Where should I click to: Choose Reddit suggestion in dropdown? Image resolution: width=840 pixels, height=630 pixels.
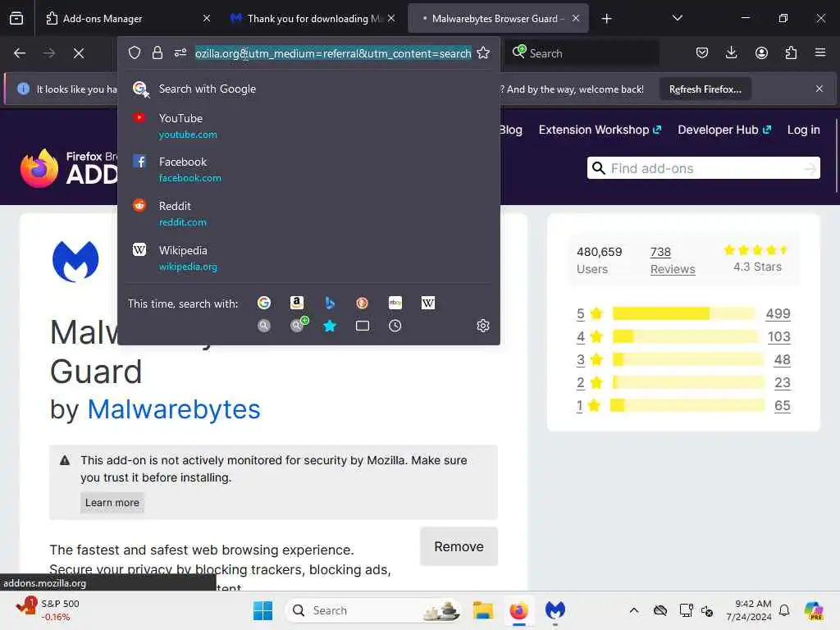[308, 214]
